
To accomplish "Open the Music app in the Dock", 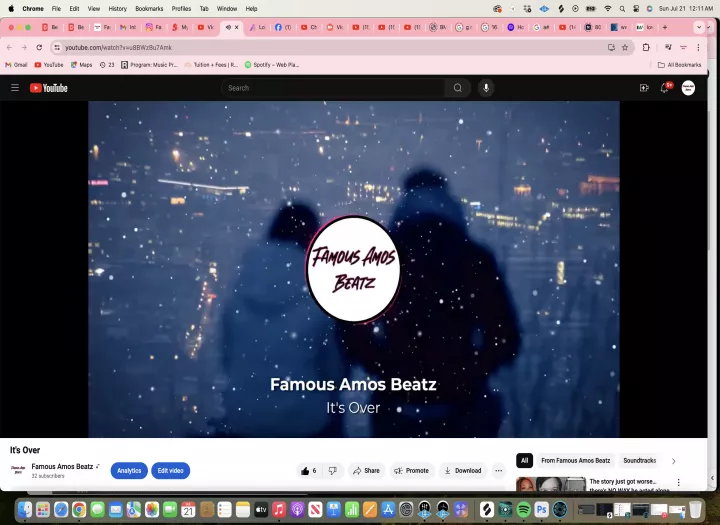I will point(279,509).
